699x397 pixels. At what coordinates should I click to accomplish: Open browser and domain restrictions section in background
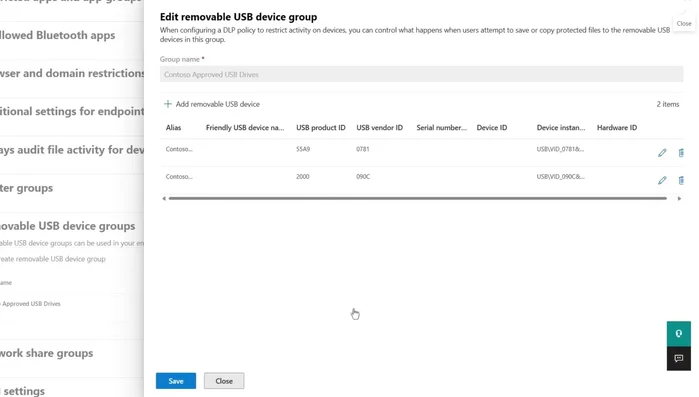coord(72,73)
